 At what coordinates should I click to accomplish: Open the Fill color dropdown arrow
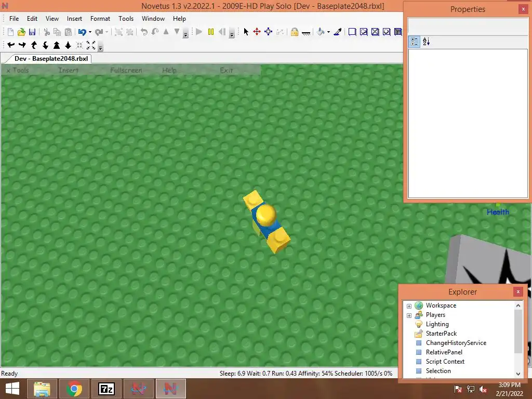[328, 32]
